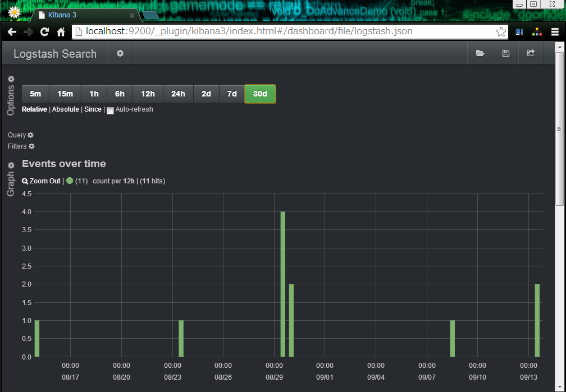Switch to Absolute time mode
Image resolution: width=566 pixels, height=392 pixels.
point(65,109)
